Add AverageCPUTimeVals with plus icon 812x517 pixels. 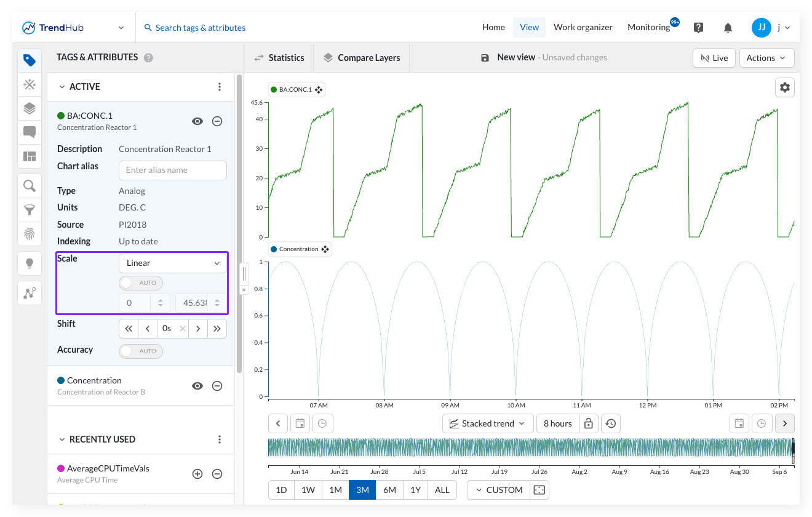pos(197,474)
